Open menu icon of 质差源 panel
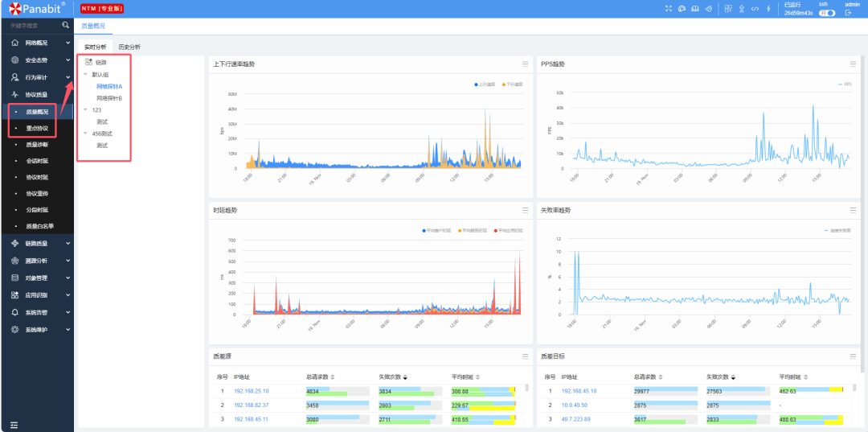Viewport: 868px width, 432px height. 525,356
